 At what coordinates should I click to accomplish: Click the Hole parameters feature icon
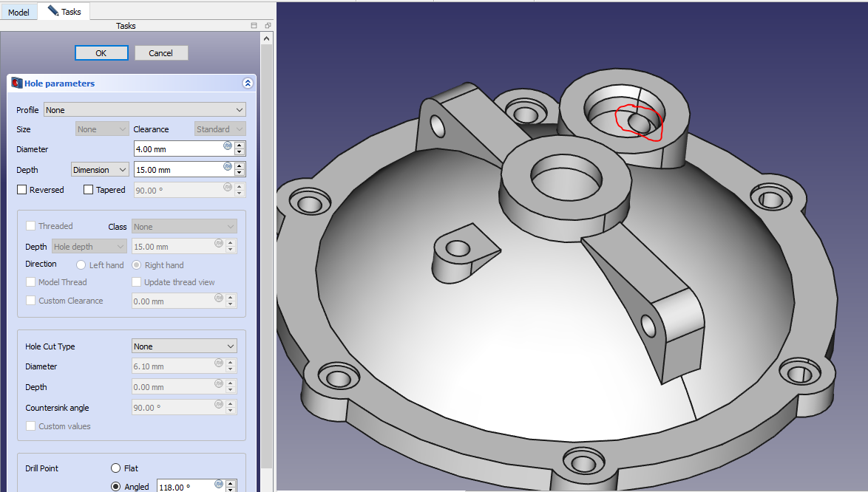pyautogui.click(x=16, y=83)
